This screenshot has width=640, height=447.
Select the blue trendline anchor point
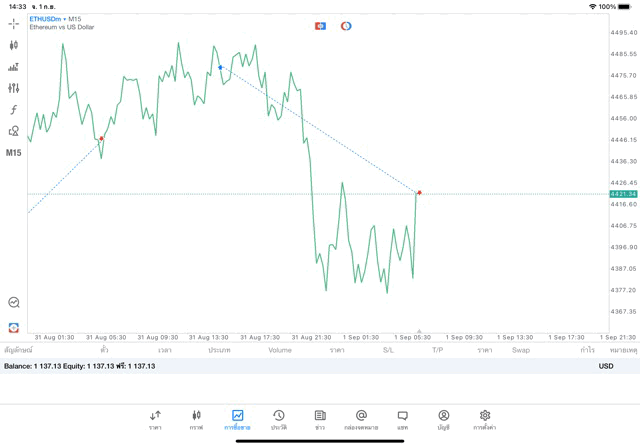221,68
